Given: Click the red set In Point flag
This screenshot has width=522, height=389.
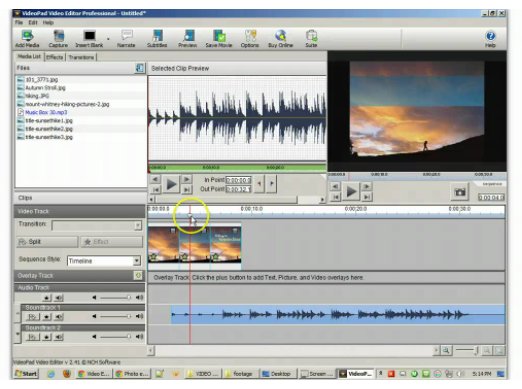Looking at the screenshot, I should 259,184.
